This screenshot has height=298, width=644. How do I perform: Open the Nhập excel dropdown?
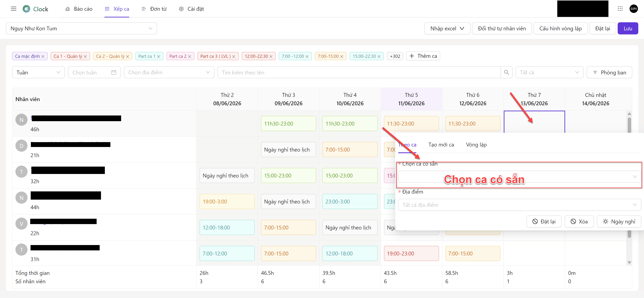click(447, 28)
